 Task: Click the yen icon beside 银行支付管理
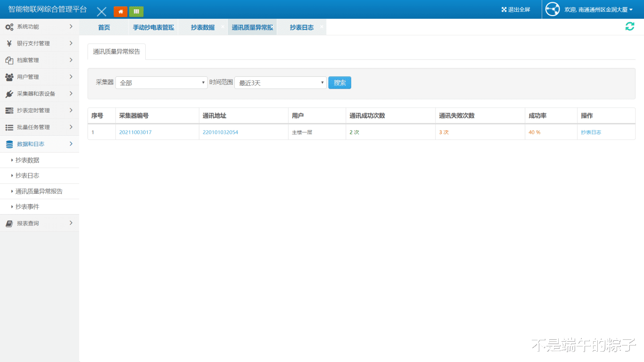[9, 43]
